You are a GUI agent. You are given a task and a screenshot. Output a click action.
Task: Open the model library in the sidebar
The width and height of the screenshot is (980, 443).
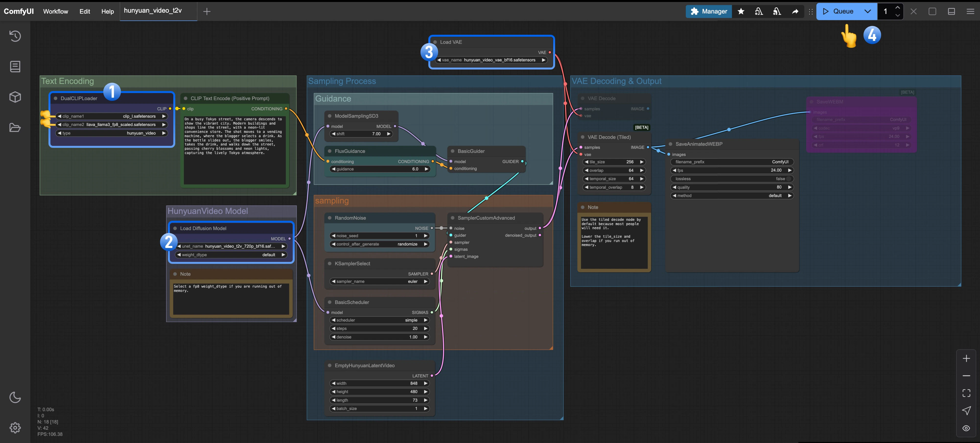pos(15,97)
